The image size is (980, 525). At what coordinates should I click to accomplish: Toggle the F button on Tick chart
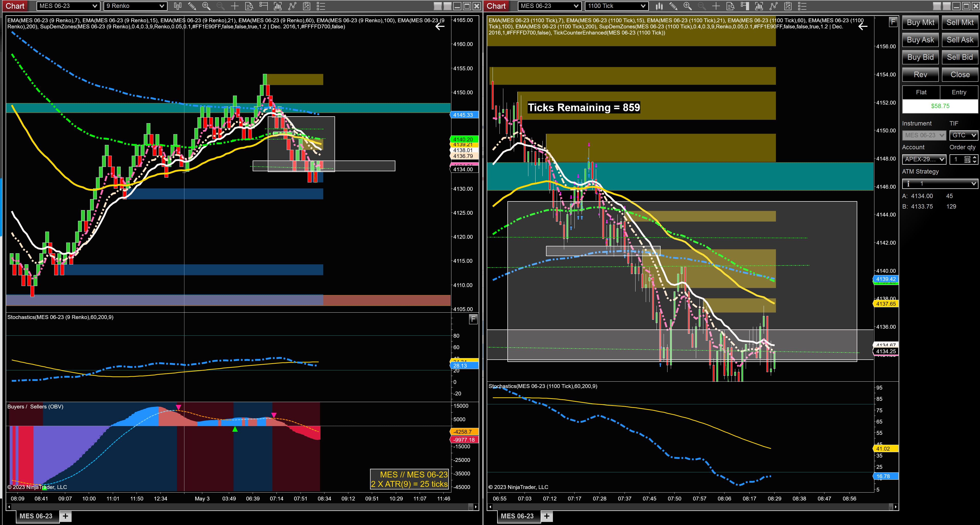(x=893, y=22)
